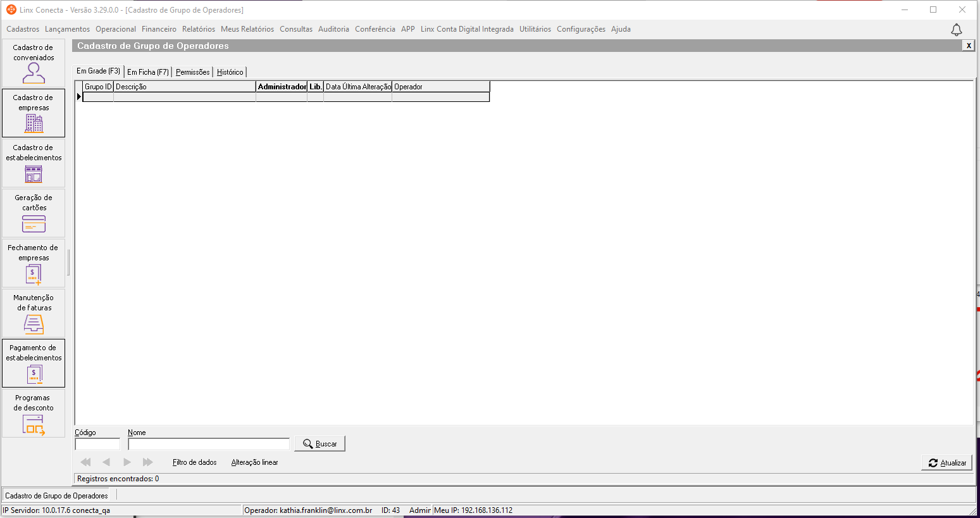Open Linx Conta Digital Integrada menu
This screenshot has height=518, width=980.
click(467, 29)
